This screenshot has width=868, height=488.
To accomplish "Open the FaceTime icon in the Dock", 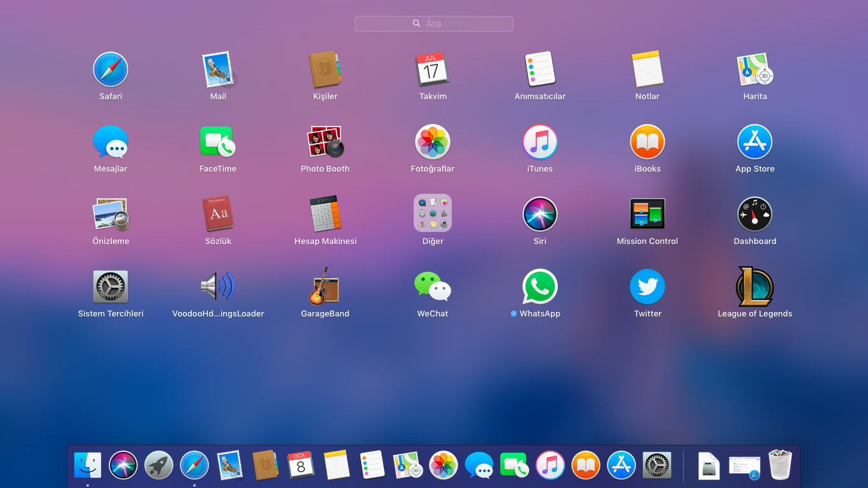I will [x=515, y=466].
